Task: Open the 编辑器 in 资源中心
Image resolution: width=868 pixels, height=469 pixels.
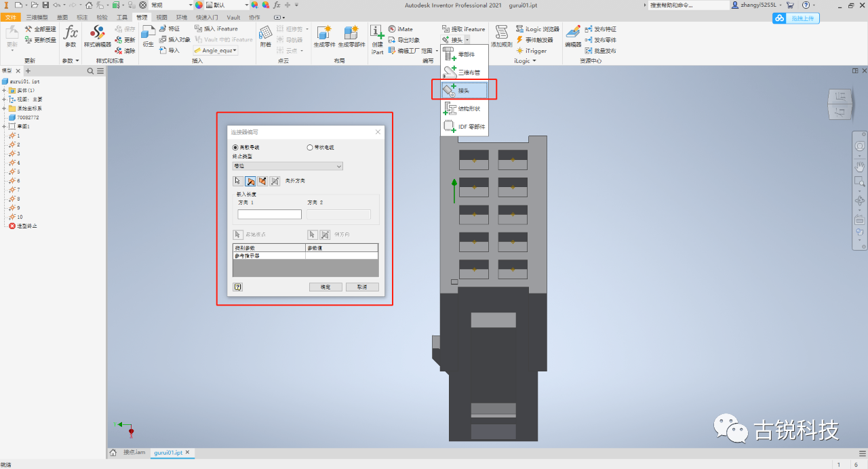Action: tap(573, 36)
